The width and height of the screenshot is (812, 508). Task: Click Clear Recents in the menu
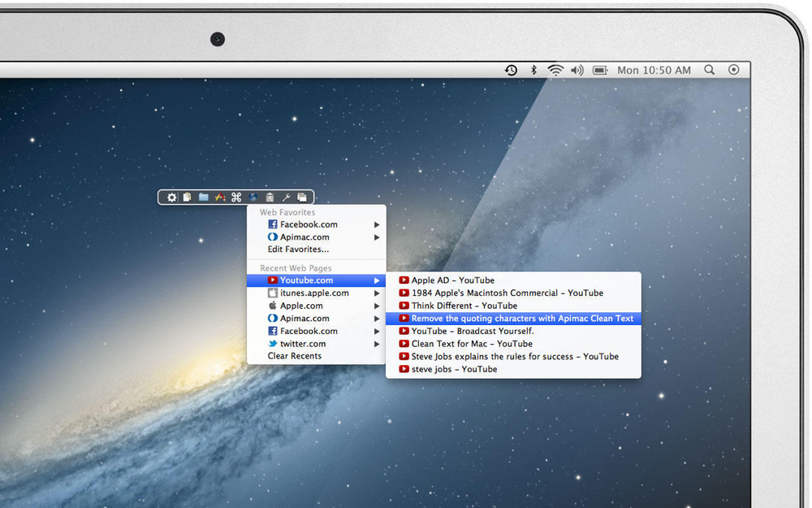pos(295,356)
